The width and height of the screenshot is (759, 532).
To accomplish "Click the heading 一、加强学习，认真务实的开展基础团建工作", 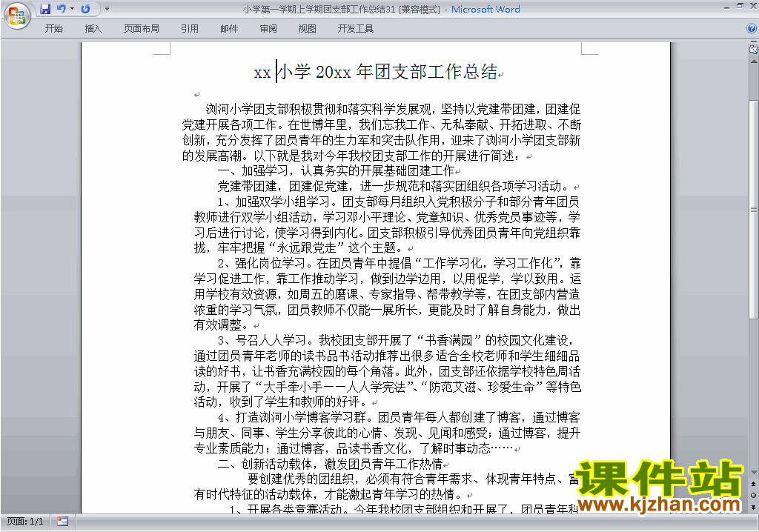I will tap(336, 171).
